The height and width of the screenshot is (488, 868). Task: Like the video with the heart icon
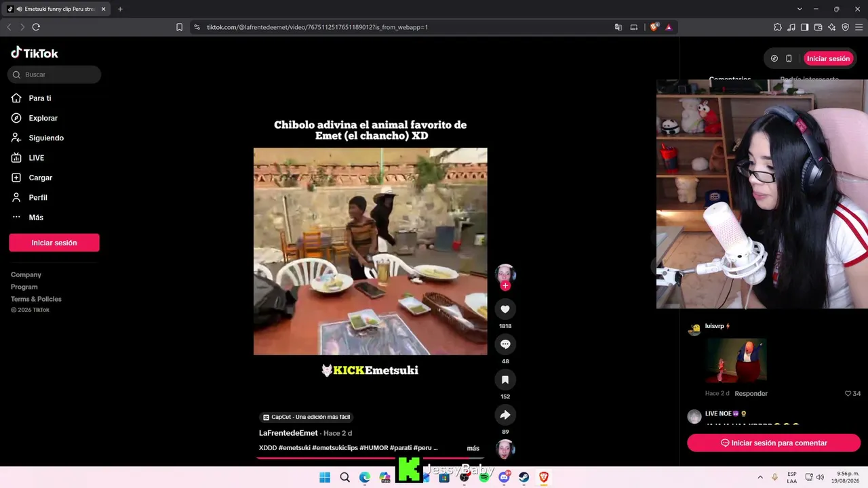pyautogui.click(x=505, y=309)
